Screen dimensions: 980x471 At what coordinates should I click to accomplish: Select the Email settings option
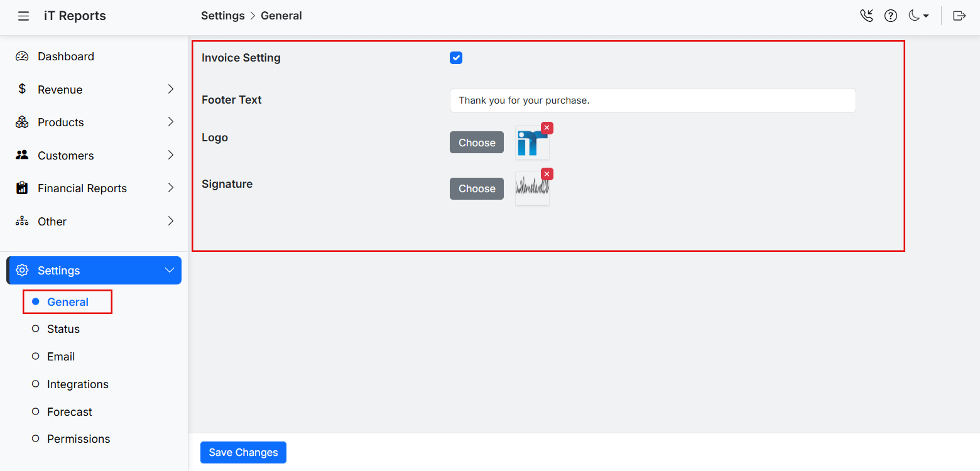tap(61, 357)
